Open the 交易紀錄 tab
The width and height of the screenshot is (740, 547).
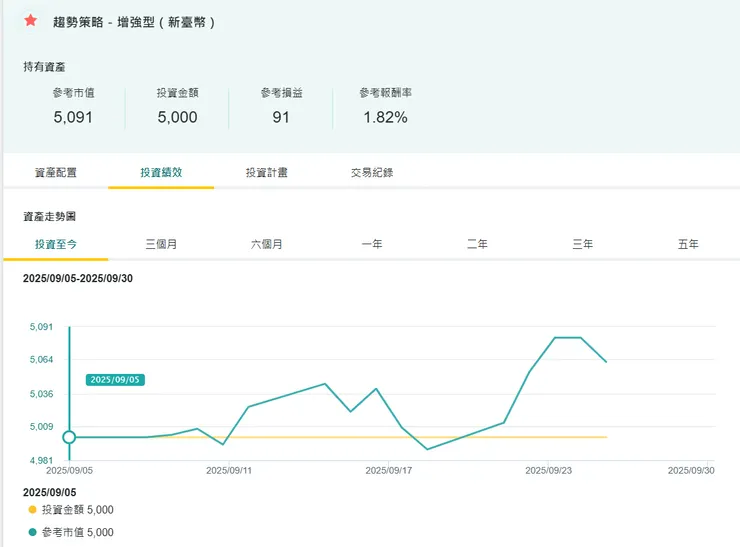372,172
